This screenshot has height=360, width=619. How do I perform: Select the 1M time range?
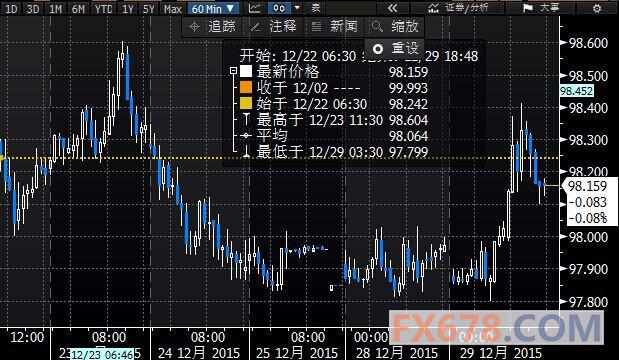point(56,8)
